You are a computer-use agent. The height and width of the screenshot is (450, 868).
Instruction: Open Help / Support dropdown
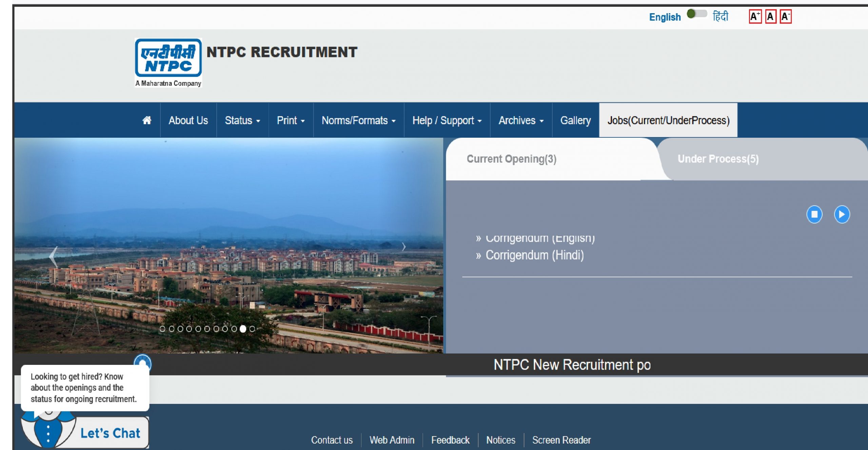tap(447, 120)
